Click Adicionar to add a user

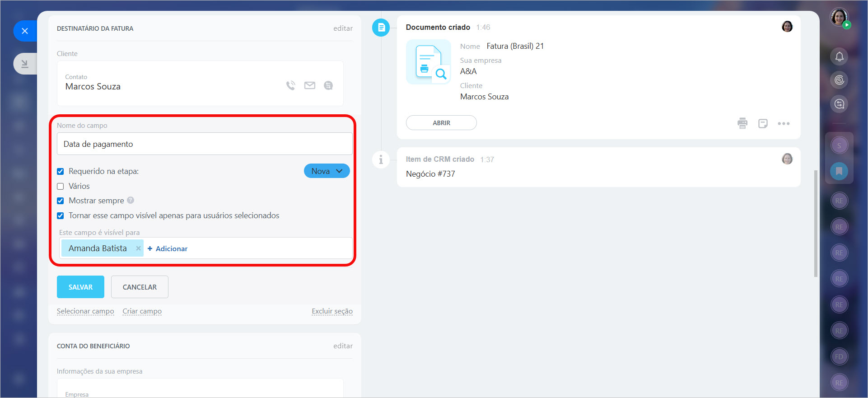point(168,248)
